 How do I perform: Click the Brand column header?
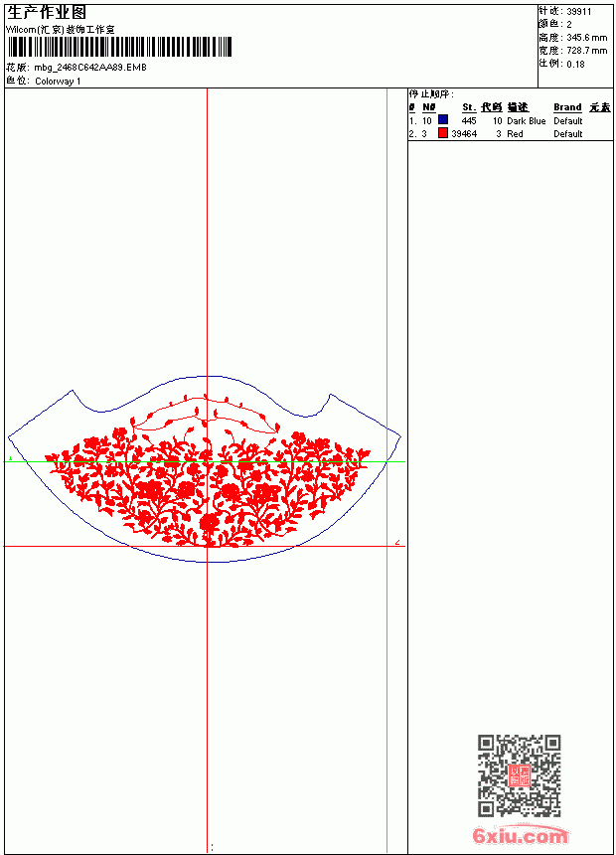567,107
